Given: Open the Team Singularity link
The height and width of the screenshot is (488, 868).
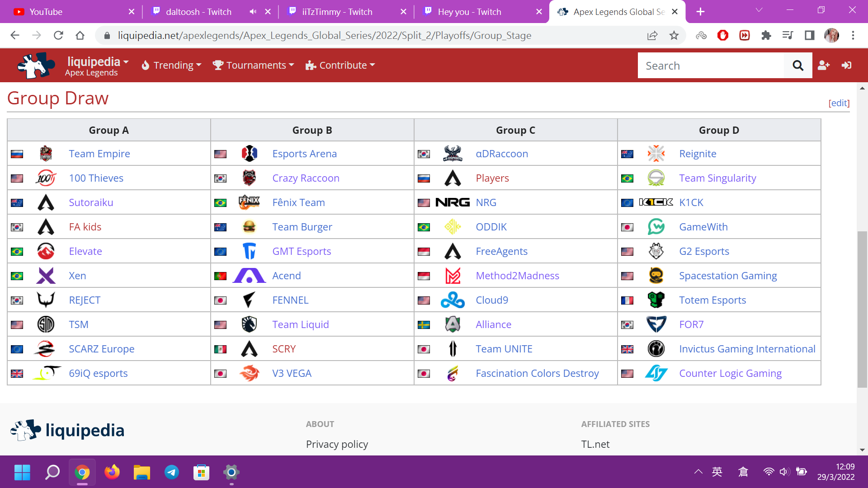Looking at the screenshot, I should click(x=717, y=178).
